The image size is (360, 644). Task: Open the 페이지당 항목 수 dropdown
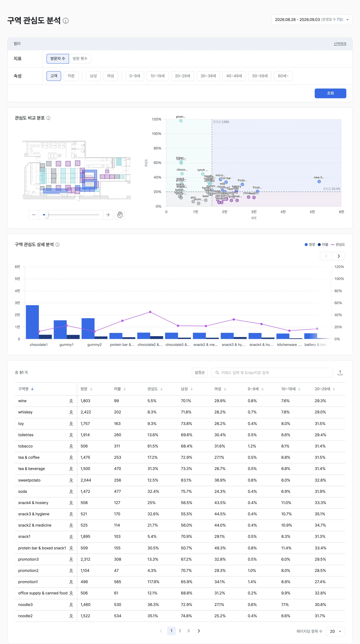coord(336,632)
